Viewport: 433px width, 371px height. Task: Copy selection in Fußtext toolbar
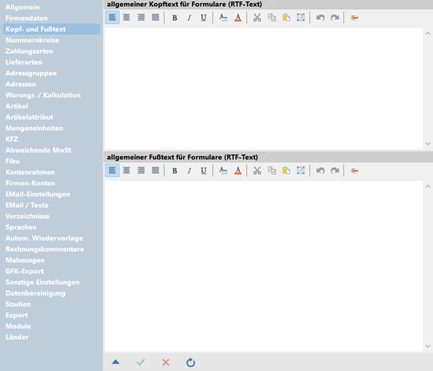tap(272, 171)
